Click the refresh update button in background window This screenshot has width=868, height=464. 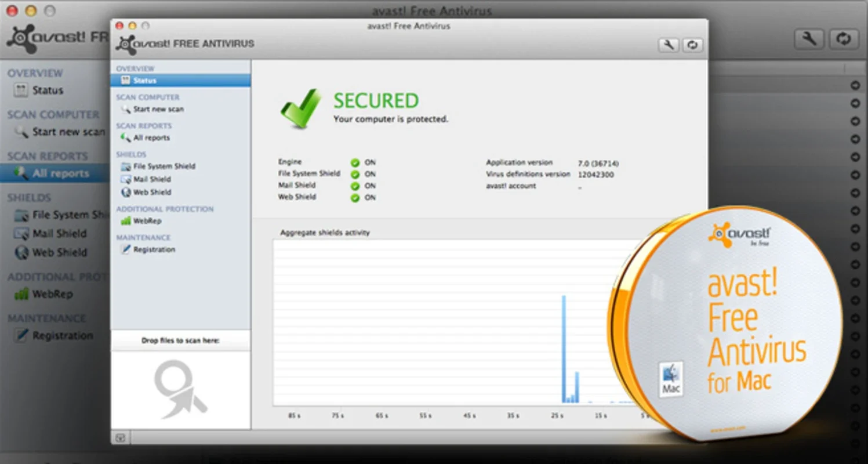[x=844, y=39]
